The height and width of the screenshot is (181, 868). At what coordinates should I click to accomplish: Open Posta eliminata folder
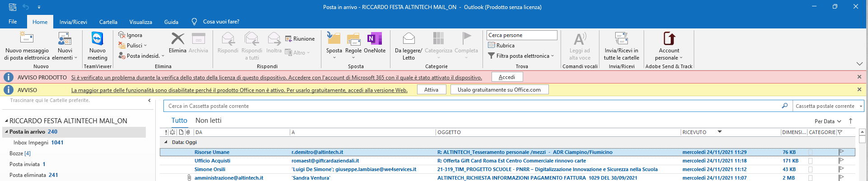pyautogui.click(x=33, y=175)
